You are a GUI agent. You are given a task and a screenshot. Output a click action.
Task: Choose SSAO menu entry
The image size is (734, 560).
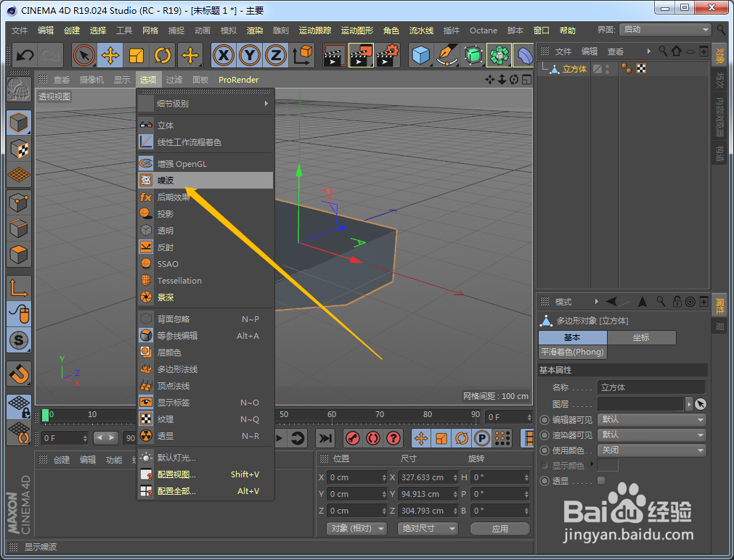tap(205, 264)
